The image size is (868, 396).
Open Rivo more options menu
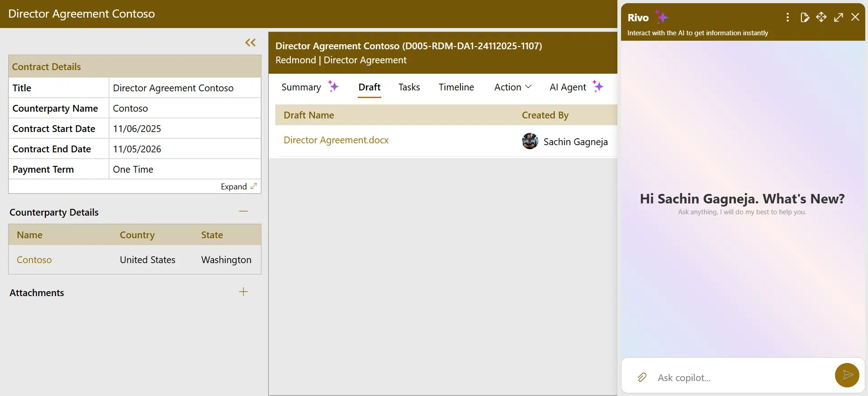787,17
